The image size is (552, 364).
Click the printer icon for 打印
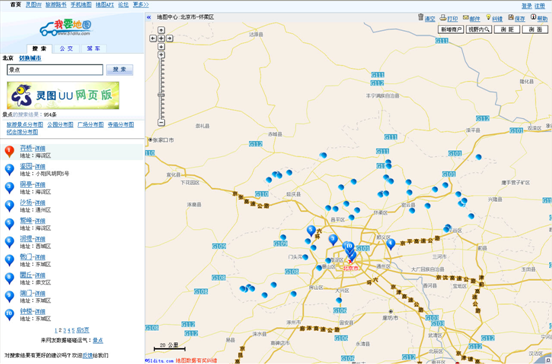click(443, 17)
